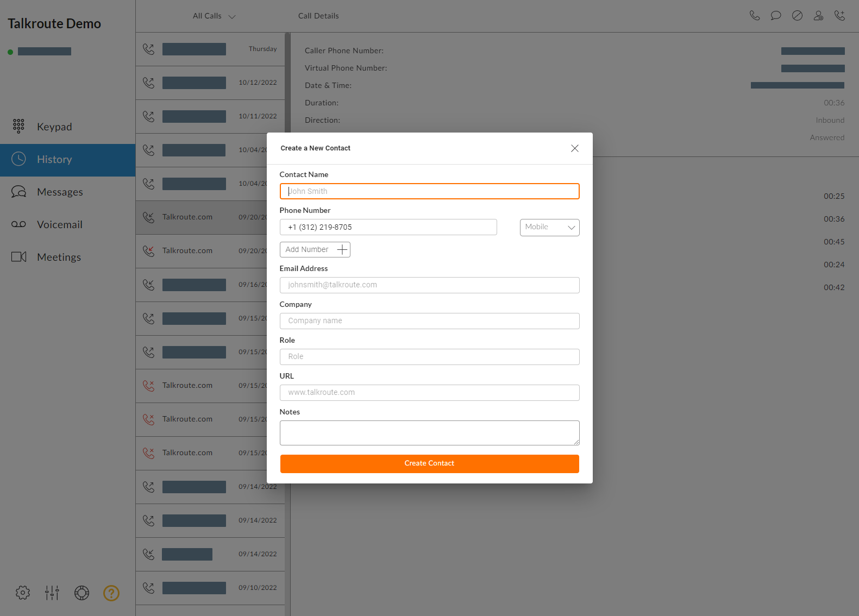Submit with the Create Contact button
859x616 pixels.
tap(429, 463)
